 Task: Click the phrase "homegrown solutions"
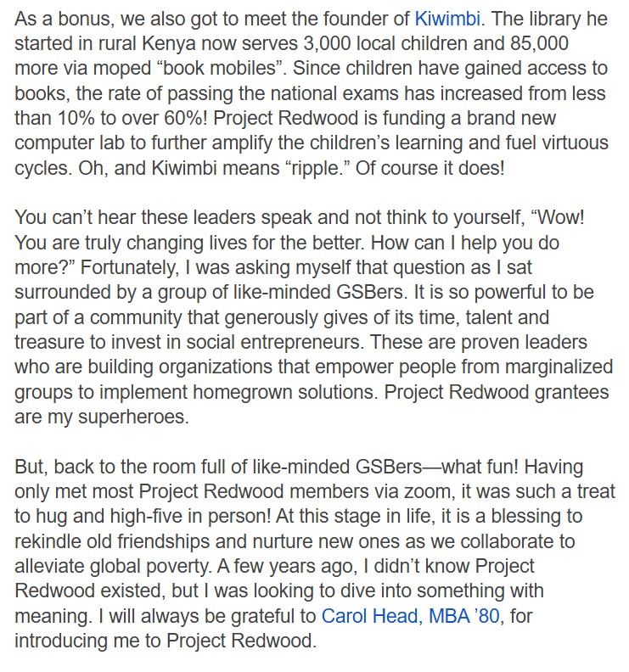tap(365, 393)
